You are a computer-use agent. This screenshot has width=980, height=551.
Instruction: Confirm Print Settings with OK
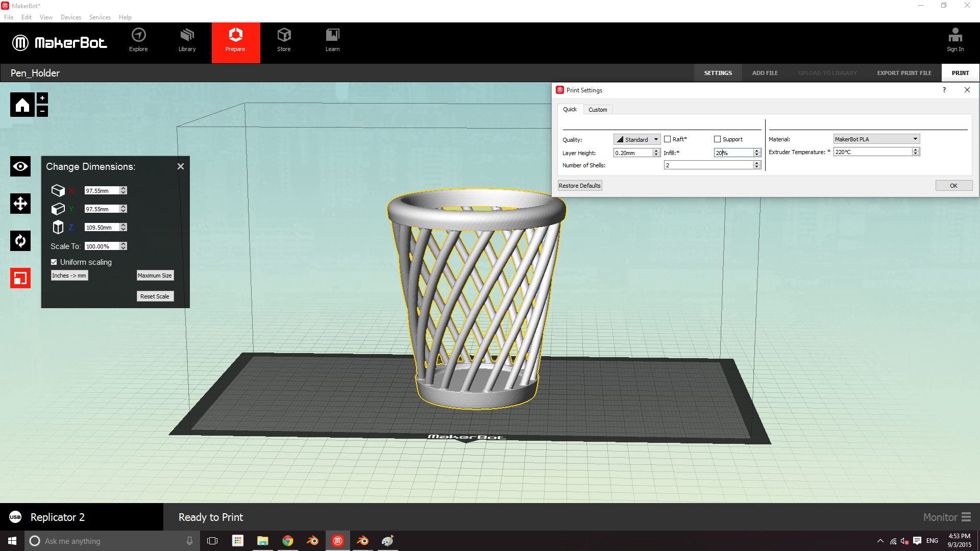[x=953, y=186]
